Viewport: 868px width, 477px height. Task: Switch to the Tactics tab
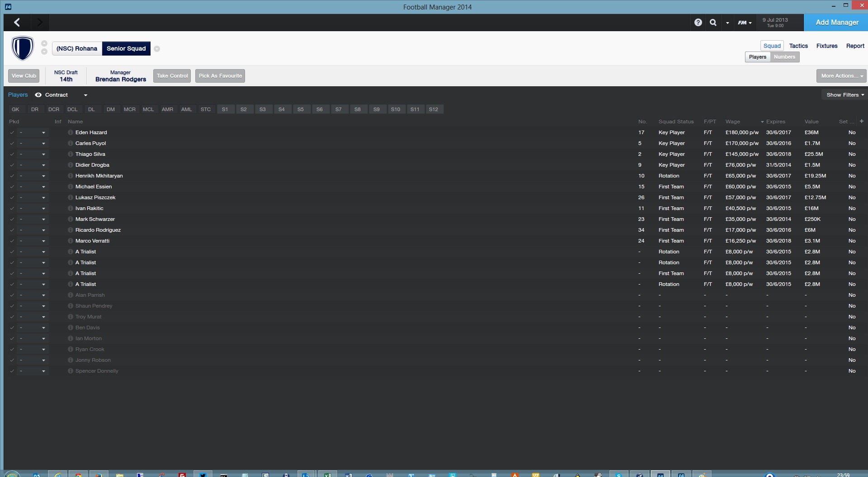point(798,46)
